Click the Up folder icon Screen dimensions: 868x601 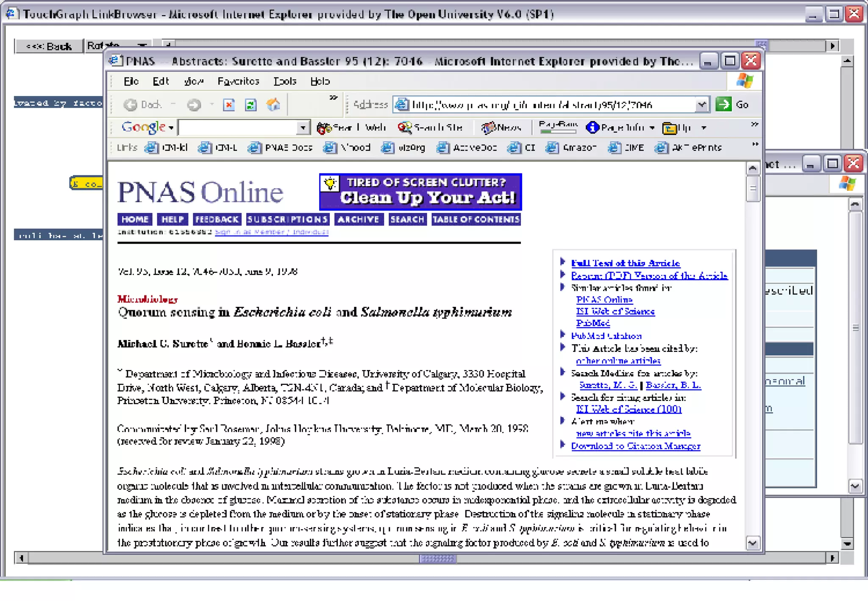click(x=670, y=128)
